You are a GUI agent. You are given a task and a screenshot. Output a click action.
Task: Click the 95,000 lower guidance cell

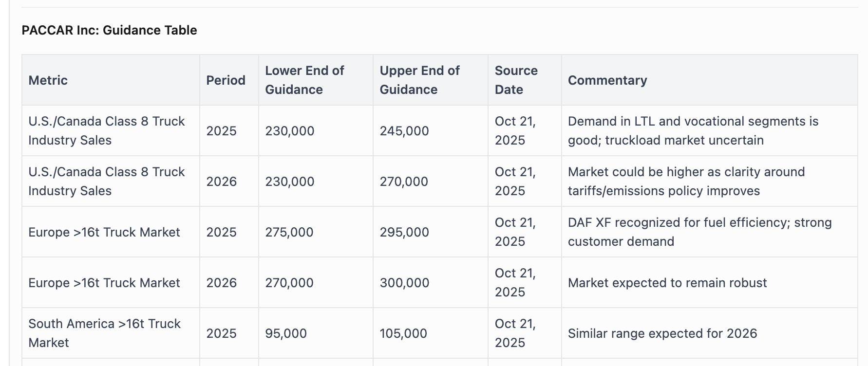[286, 333]
